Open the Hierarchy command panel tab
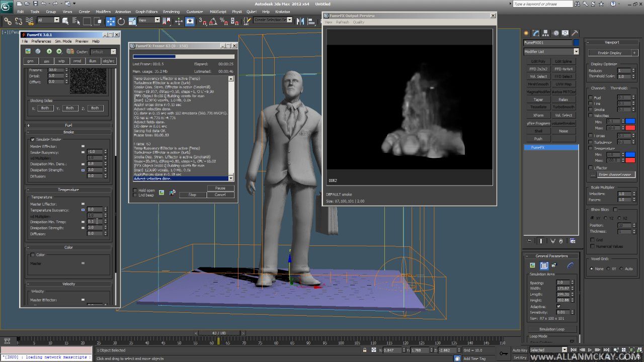The width and height of the screenshot is (644, 362). pos(546,33)
